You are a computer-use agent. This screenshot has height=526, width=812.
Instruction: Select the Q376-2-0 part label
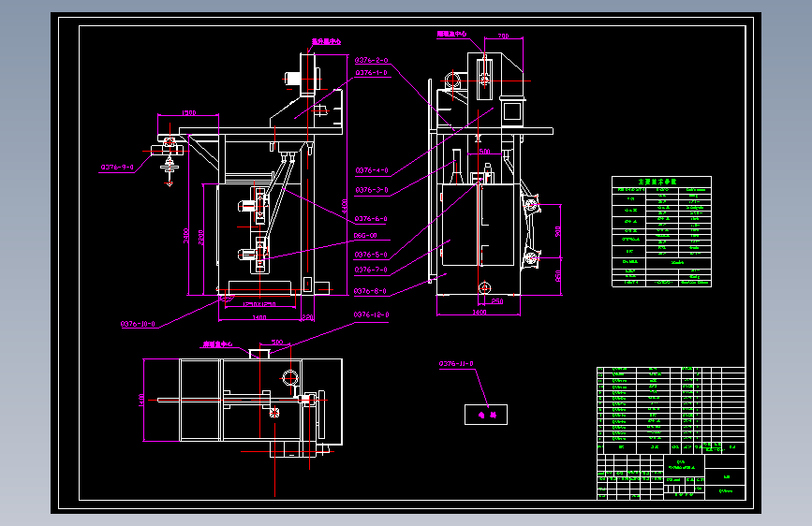pos(371,61)
